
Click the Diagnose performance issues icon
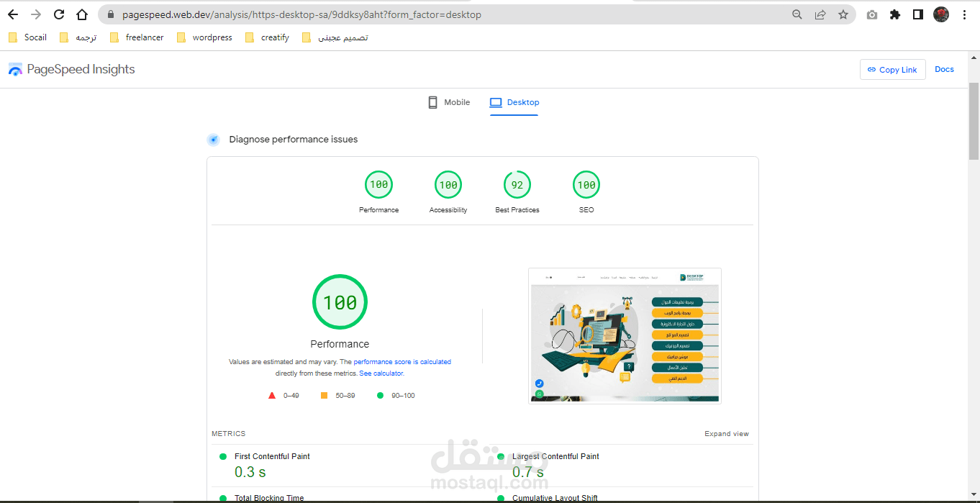click(213, 140)
